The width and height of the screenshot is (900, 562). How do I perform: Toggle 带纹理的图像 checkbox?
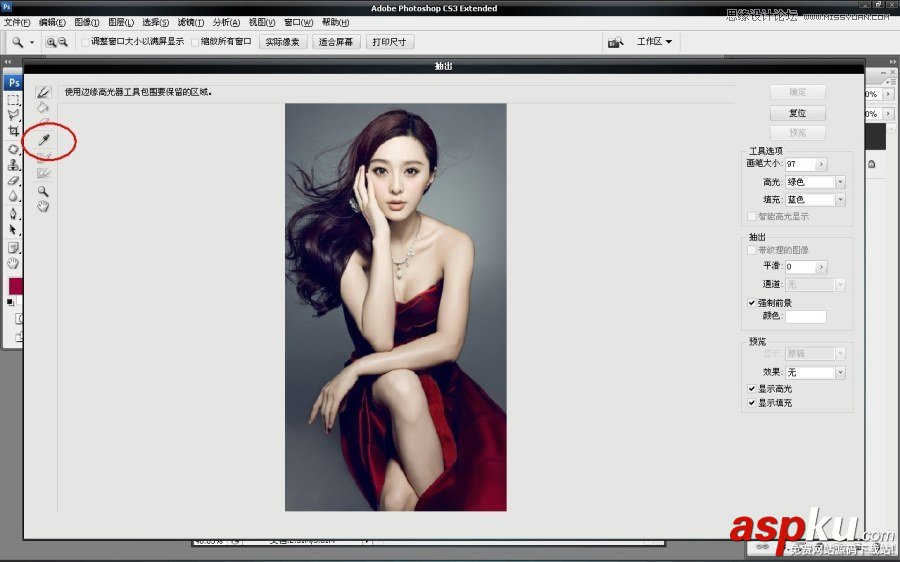(752, 250)
